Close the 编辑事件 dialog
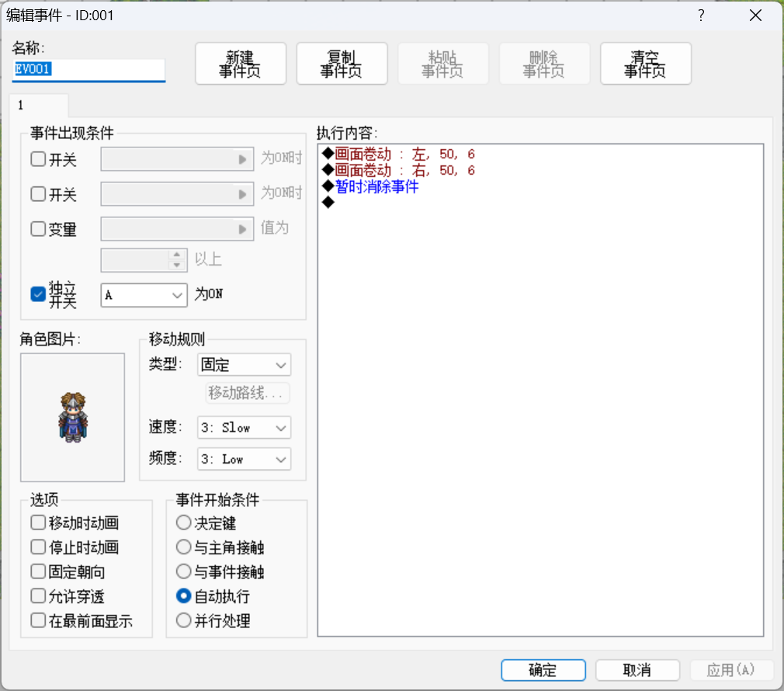This screenshot has width=784, height=691. pos(755,16)
